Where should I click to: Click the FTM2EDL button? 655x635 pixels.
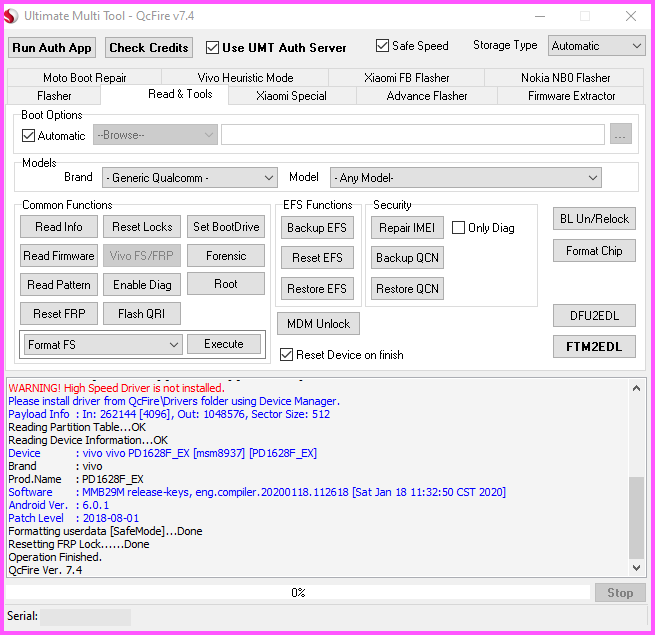[x=594, y=346]
